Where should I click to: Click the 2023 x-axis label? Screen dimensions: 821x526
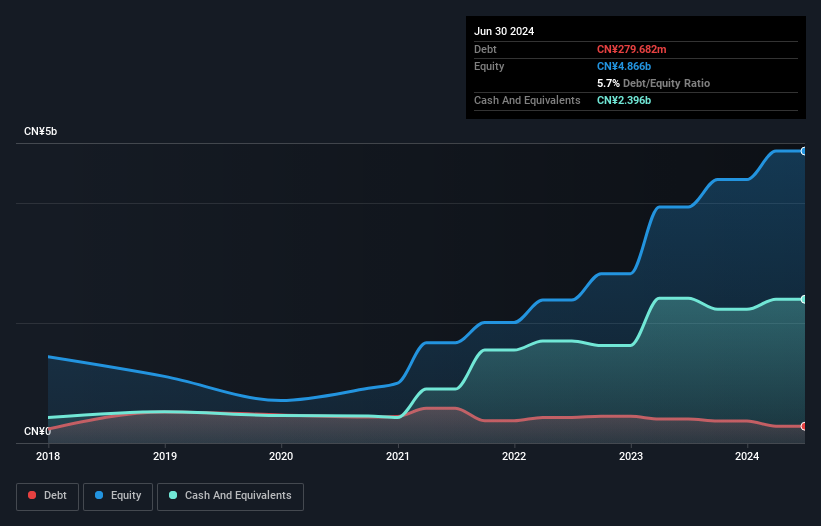[x=631, y=456]
